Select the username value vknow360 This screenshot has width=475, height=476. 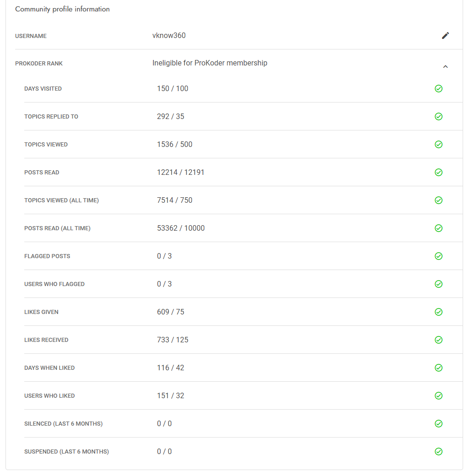(169, 36)
